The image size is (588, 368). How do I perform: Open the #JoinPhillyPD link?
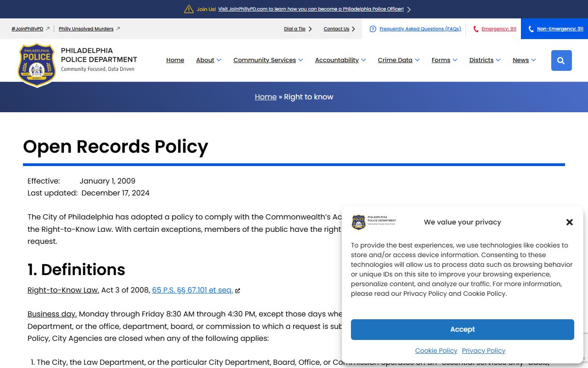click(27, 29)
